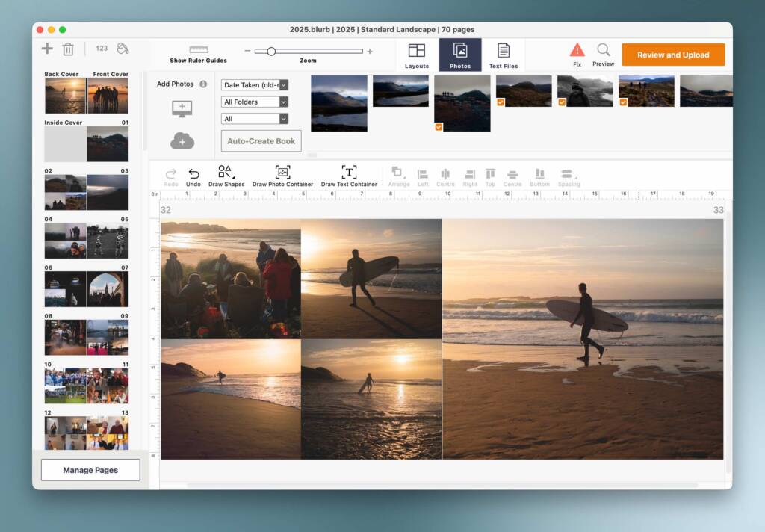Select the Front Cover thumbnail
This screenshot has height=532, width=765.
tap(108, 96)
